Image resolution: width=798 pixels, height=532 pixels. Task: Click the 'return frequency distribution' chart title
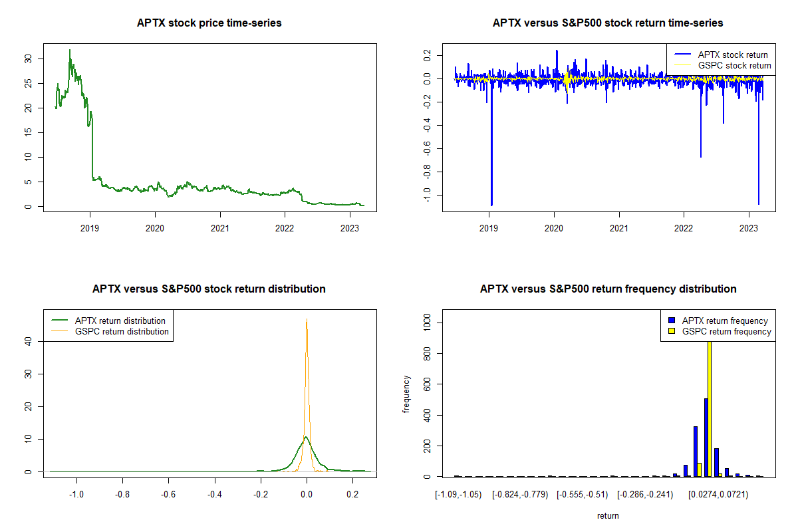(x=608, y=289)
